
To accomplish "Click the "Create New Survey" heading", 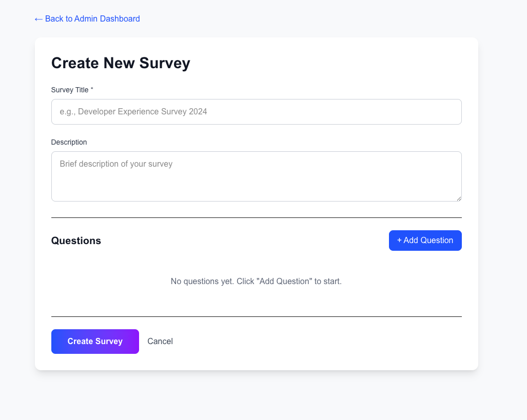I will (x=121, y=63).
